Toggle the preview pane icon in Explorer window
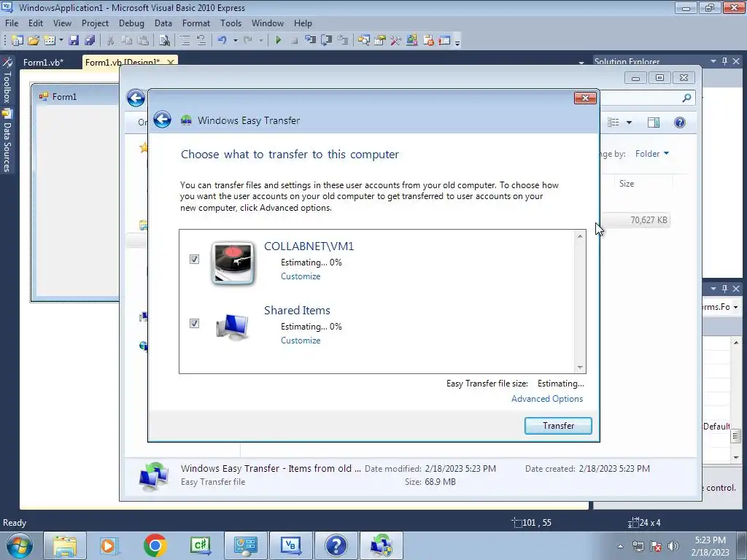Screen dimensions: 747x560 [654, 122]
